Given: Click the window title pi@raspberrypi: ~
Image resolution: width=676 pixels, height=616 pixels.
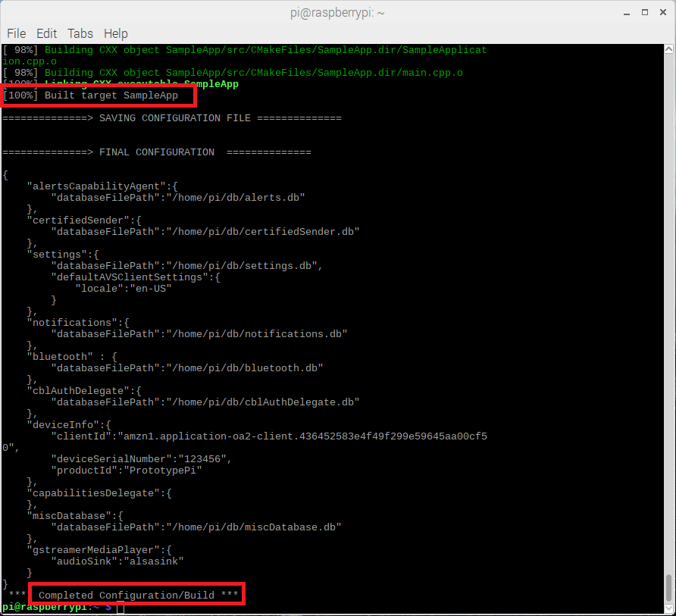Looking at the screenshot, I should [x=337, y=13].
